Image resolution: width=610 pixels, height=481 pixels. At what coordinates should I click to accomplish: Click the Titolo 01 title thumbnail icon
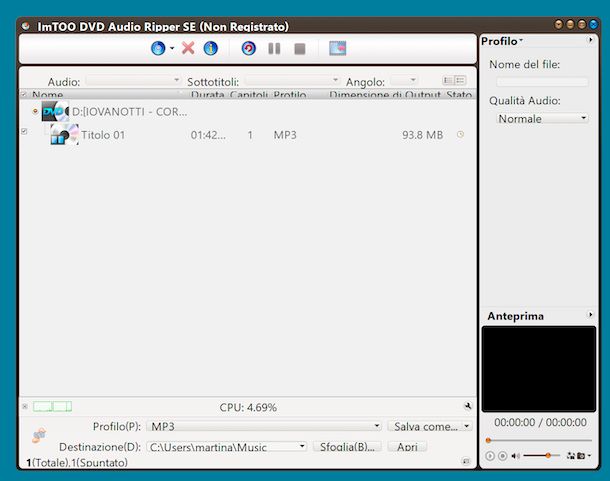click(x=65, y=135)
